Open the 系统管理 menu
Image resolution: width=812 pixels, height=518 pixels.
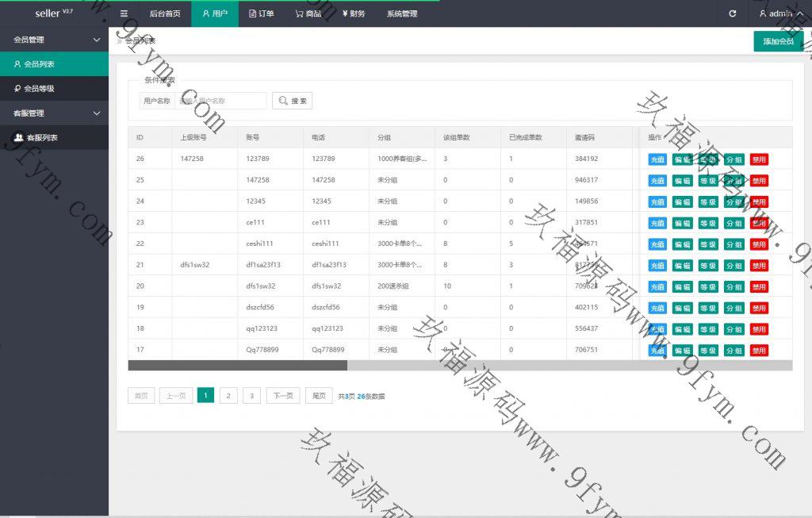click(402, 13)
